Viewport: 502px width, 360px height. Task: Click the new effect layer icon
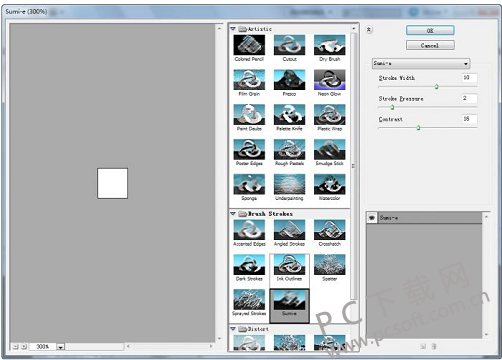point(423,346)
